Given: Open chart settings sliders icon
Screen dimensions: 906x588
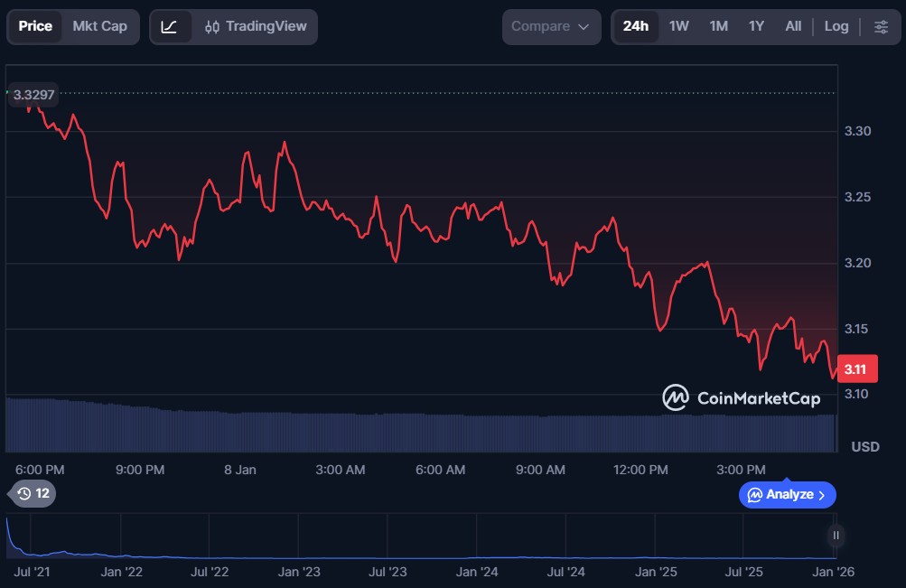Looking at the screenshot, I should [881, 26].
